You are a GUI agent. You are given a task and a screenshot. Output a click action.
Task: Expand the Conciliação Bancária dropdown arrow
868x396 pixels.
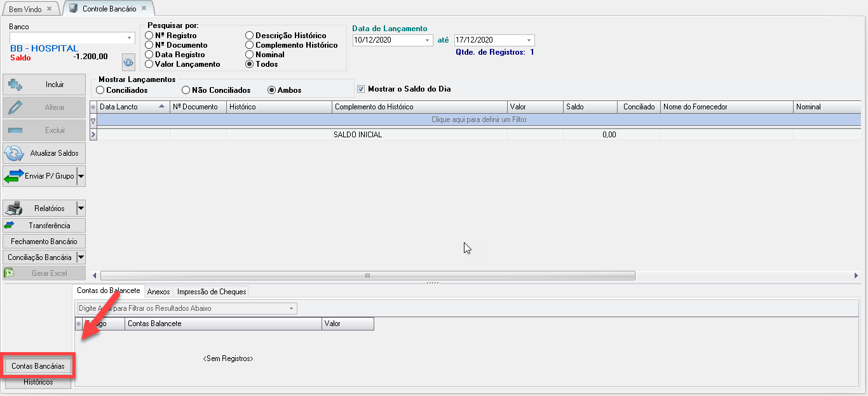click(x=81, y=257)
